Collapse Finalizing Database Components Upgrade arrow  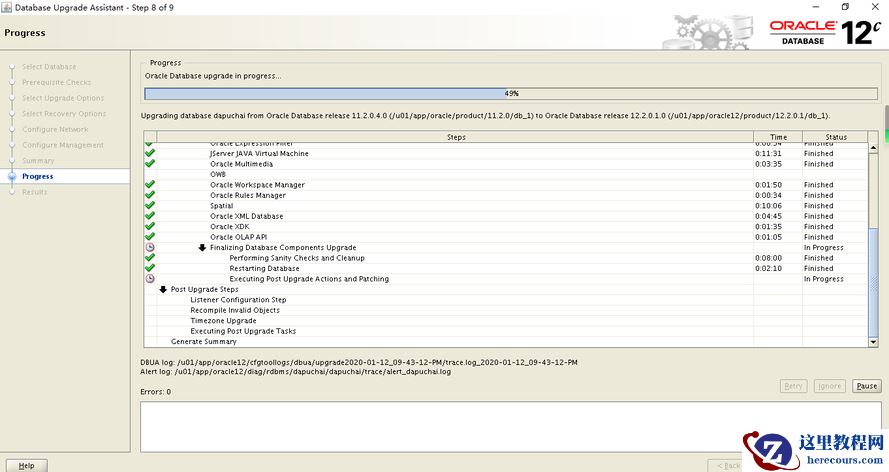tap(202, 248)
